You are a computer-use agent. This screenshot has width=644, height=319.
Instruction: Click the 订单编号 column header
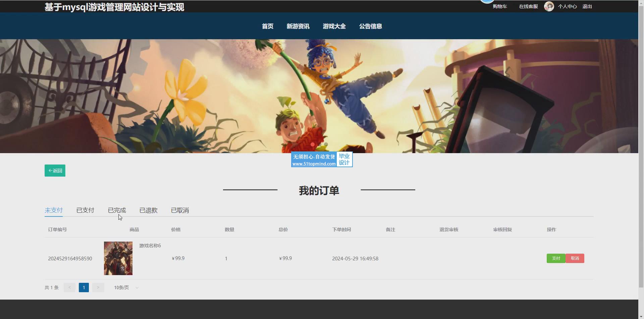tap(57, 230)
